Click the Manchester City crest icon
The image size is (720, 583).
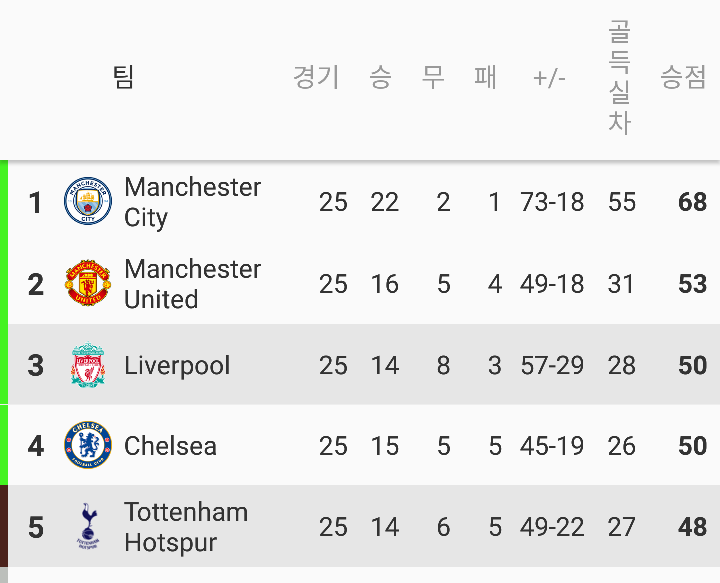pyautogui.click(x=88, y=201)
